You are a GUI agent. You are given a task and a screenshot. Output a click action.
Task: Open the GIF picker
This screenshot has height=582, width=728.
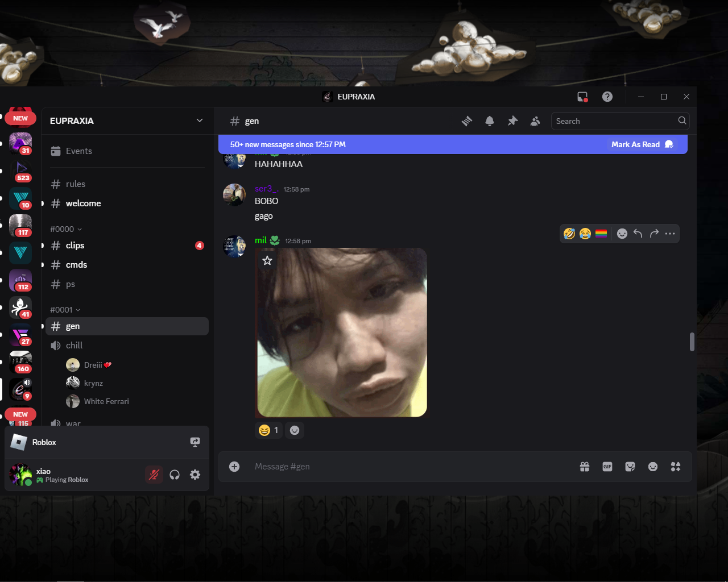(607, 467)
